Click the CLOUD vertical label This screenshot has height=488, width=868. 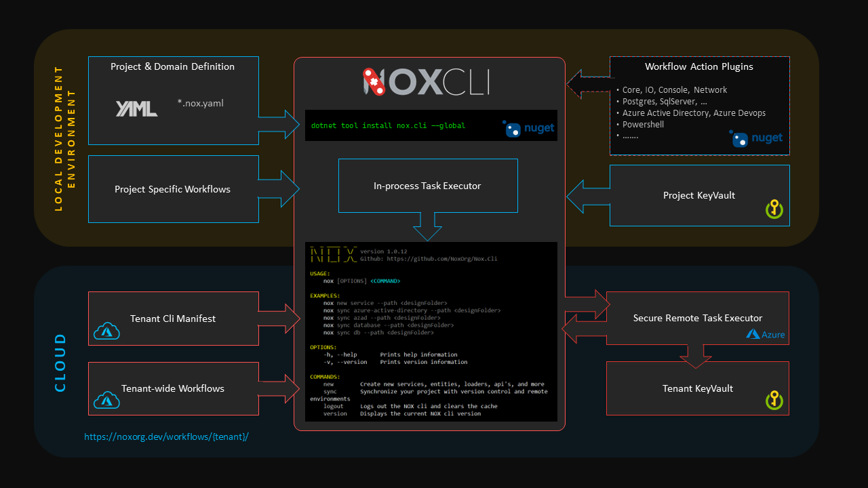60,363
